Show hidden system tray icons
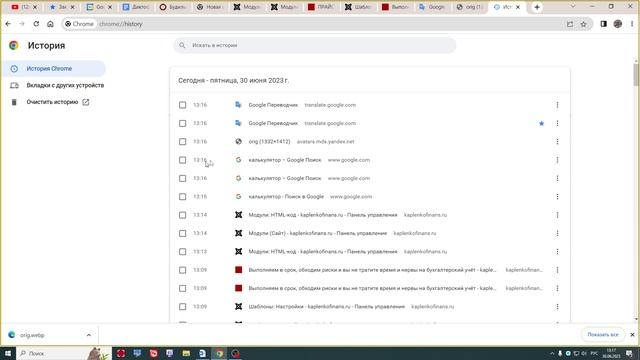The width and height of the screenshot is (640, 360). [x=552, y=353]
